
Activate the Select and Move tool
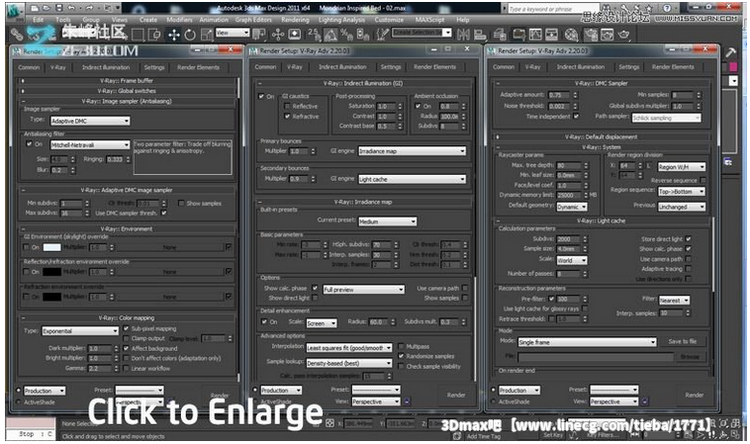[x=174, y=34]
